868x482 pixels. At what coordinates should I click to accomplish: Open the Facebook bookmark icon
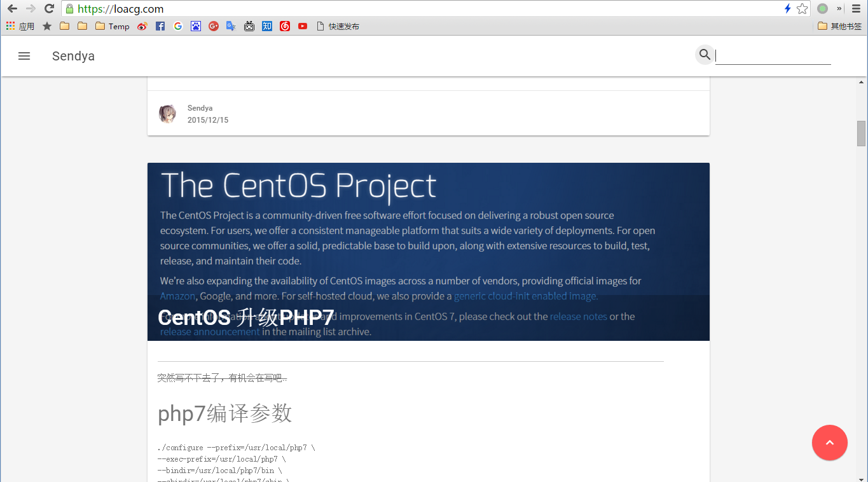click(x=160, y=26)
